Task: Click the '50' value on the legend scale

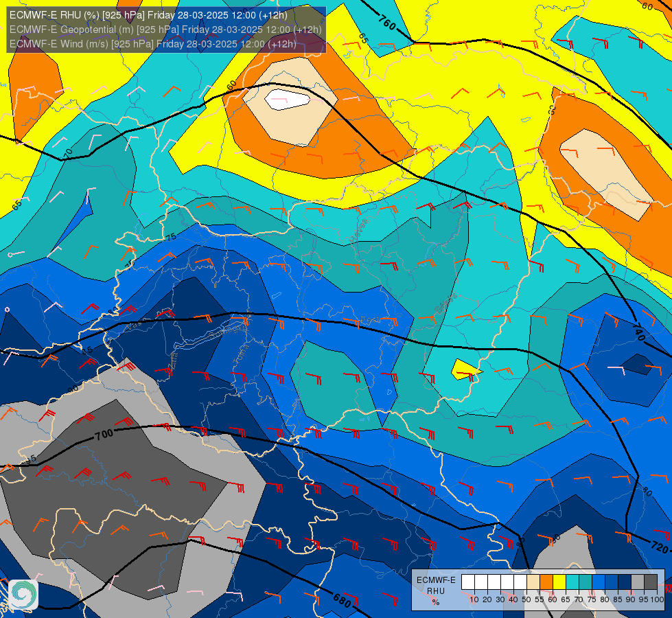Action: pyautogui.click(x=526, y=599)
